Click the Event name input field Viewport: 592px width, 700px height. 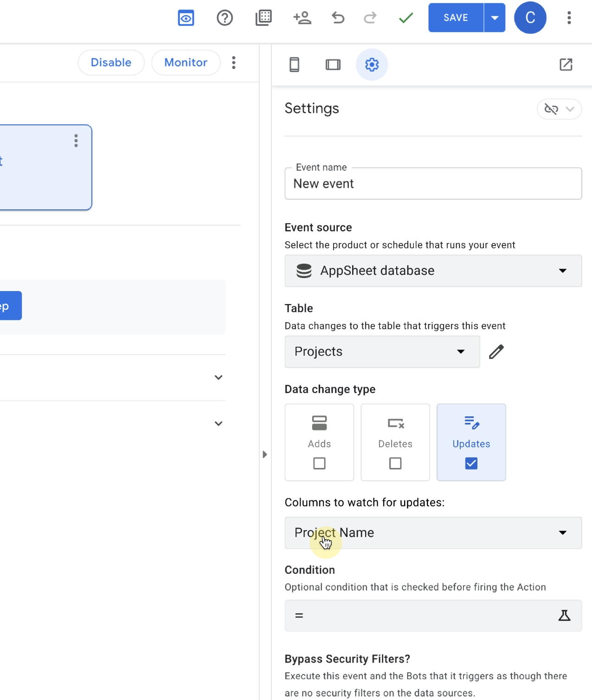(x=433, y=184)
